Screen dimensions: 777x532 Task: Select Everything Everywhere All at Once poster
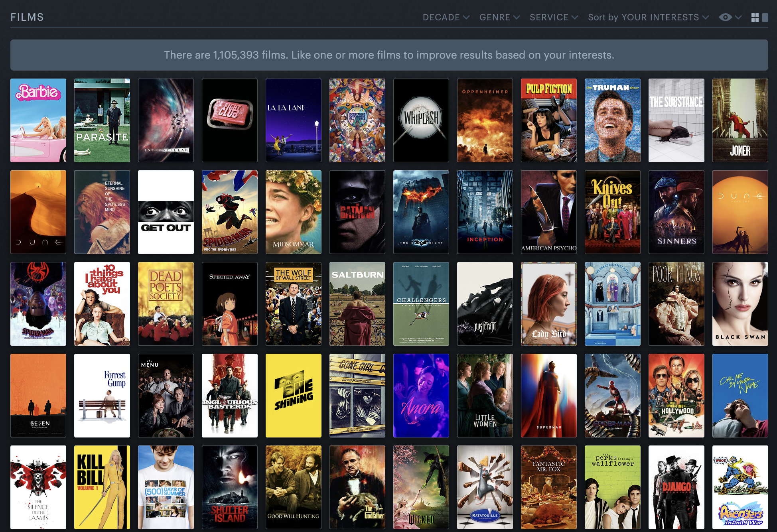(357, 120)
